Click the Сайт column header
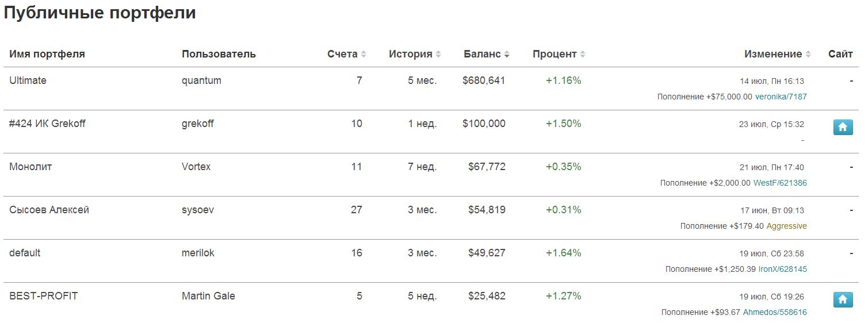This screenshot has height=323, width=868. point(840,54)
